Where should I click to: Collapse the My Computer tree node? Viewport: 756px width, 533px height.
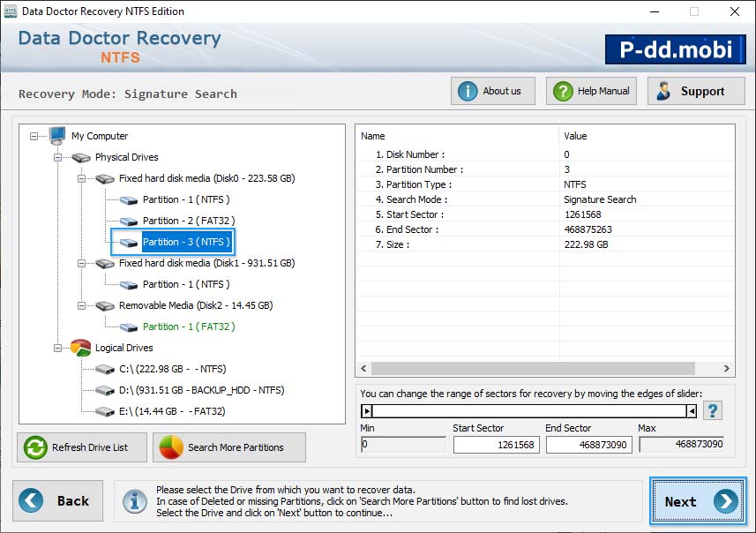34,137
